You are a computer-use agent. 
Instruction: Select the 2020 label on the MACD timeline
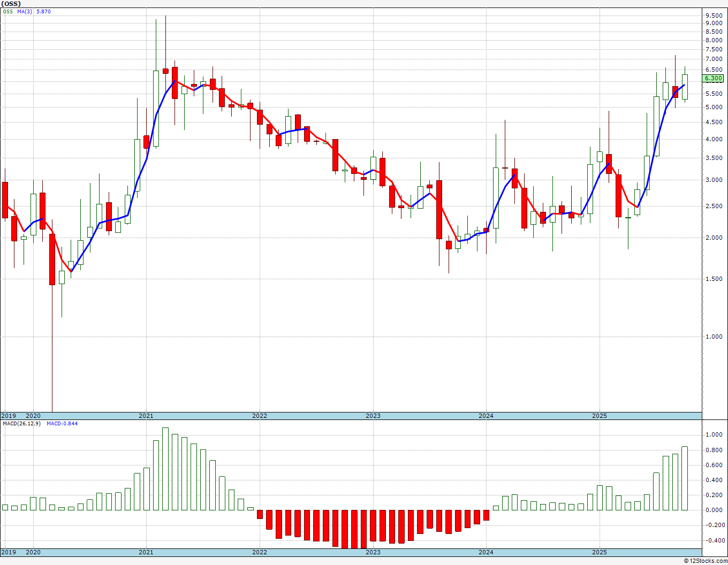pos(33,552)
